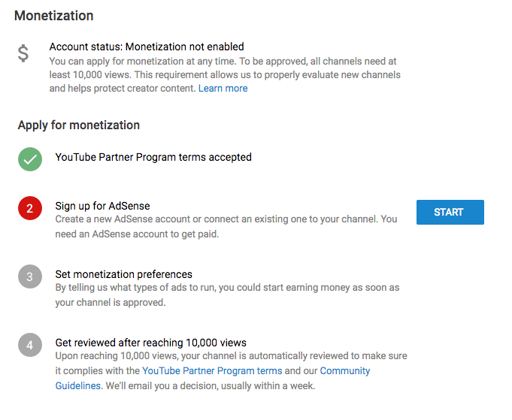The image size is (512, 420).
Task: Start the AdSense sign up
Action: pyautogui.click(x=450, y=212)
